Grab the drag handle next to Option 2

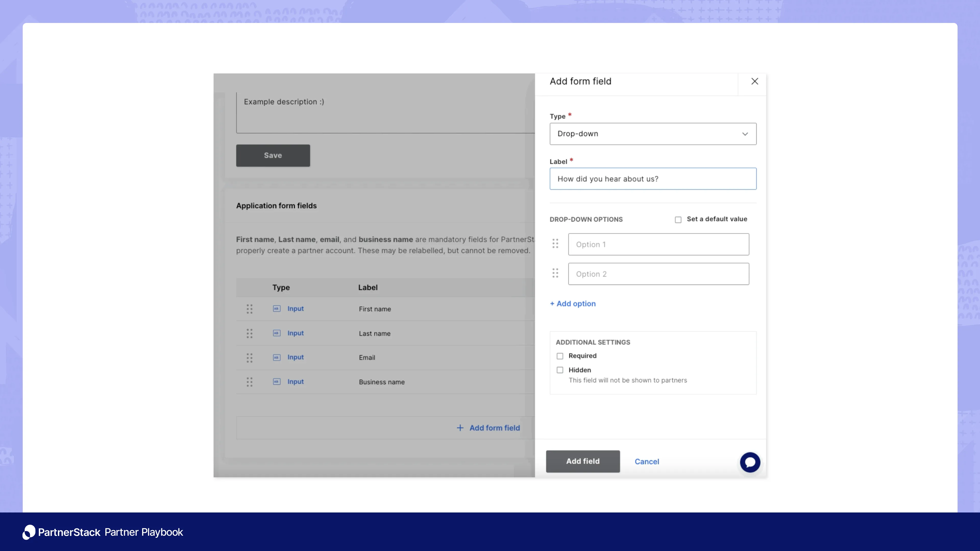[555, 273]
